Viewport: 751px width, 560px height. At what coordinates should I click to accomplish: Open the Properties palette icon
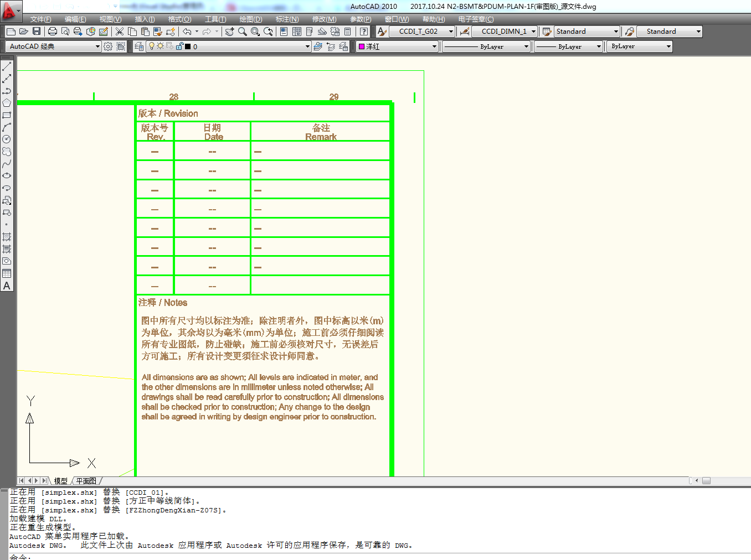click(284, 32)
